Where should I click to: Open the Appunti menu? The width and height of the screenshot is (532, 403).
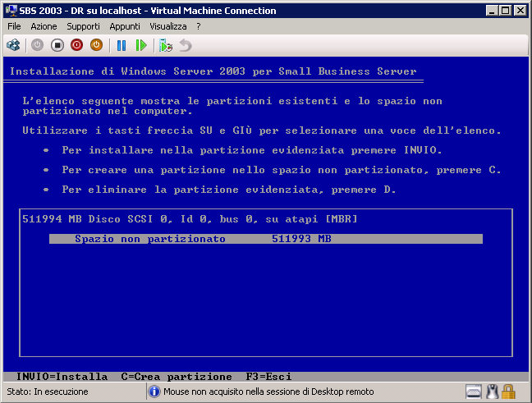point(125,26)
